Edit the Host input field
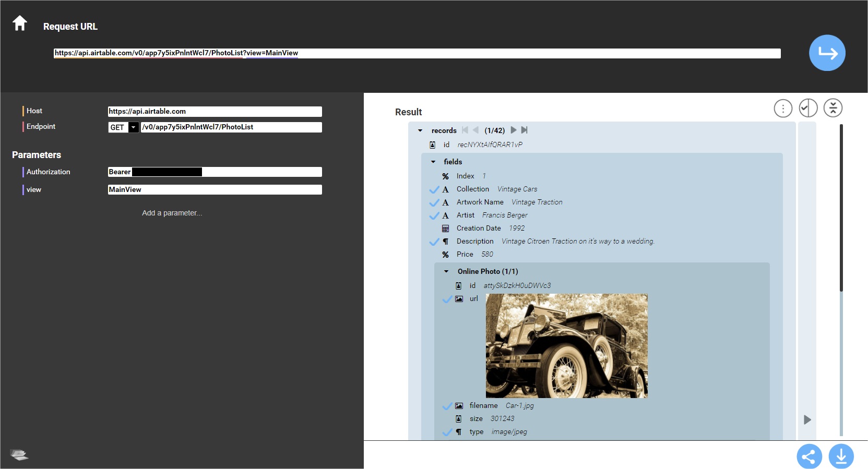The width and height of the screenshot is (868, 469). tap(215, 112)
